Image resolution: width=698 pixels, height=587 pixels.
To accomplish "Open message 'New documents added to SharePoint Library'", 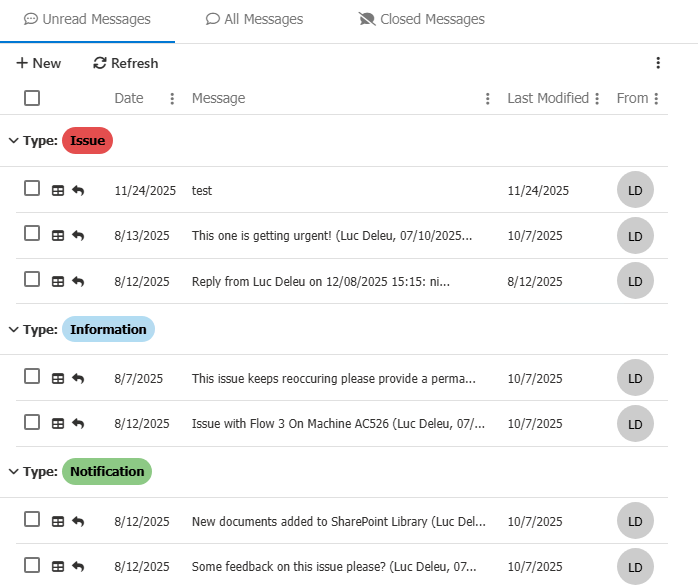I will coord(338,521).
